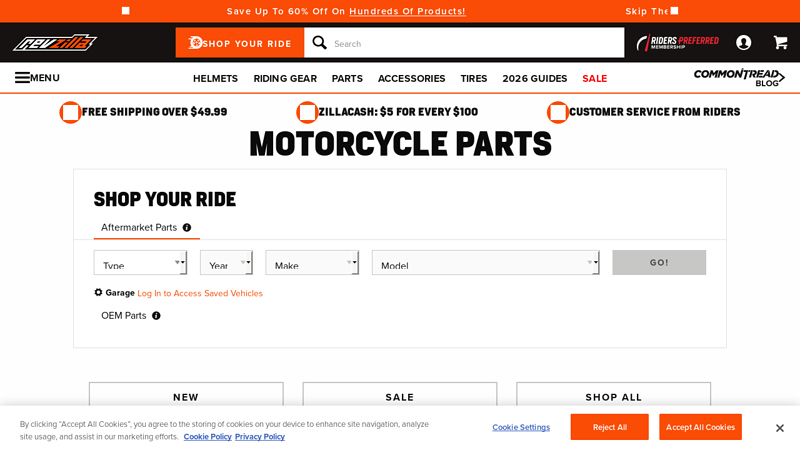Image resolution: width=800 pixels, height=450 pixels.
Task: Open the PARTS menu
Action: click(347, 79)
